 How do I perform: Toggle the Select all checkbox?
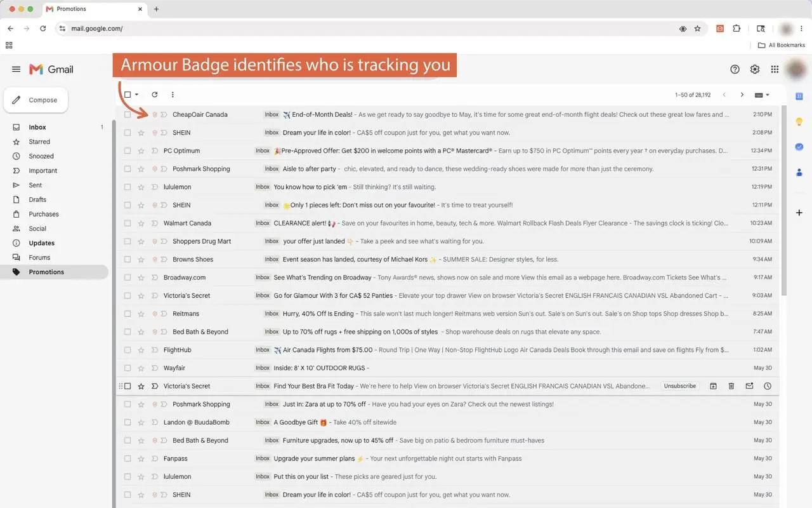tap(128, 95)
